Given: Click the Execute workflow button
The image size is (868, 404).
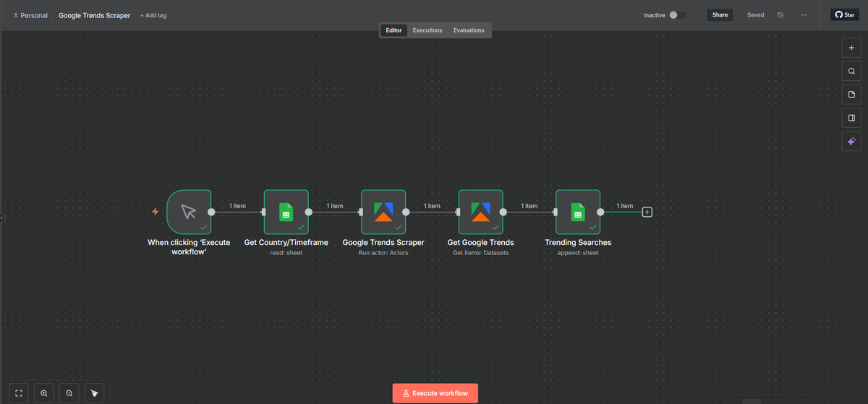Looking at the screenshot, I should (435, 393).
